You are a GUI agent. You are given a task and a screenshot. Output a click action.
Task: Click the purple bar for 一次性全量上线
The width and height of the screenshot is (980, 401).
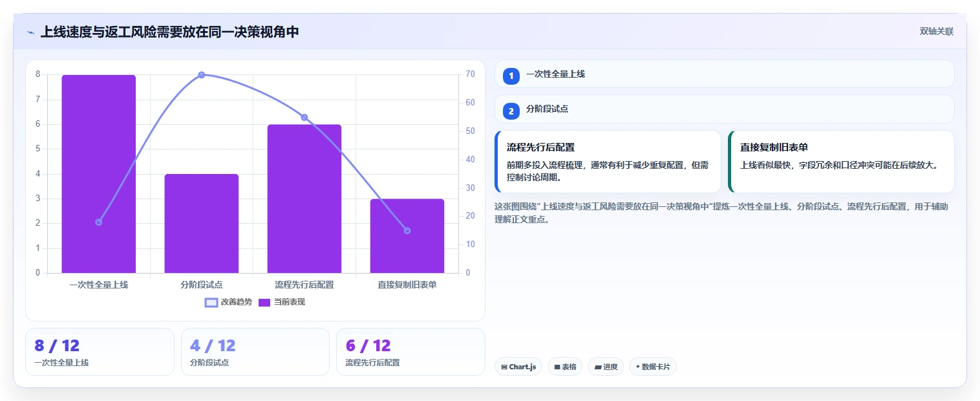pos(99,174)
